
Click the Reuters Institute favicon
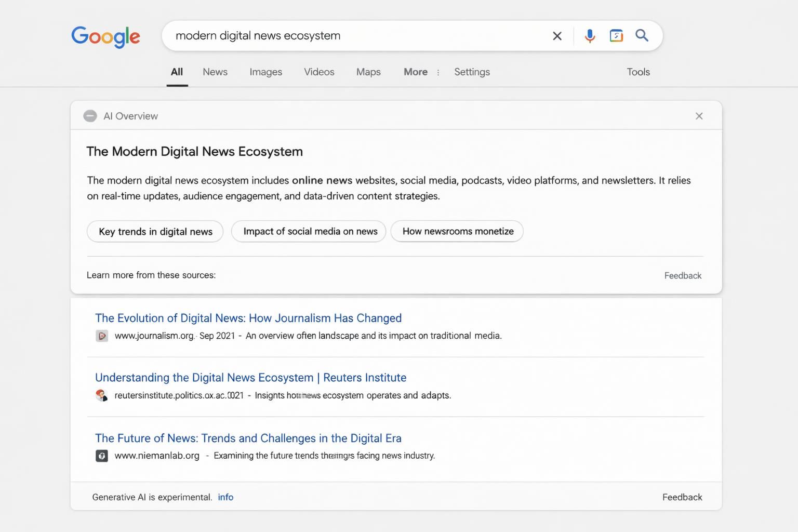tap(102, 395)
